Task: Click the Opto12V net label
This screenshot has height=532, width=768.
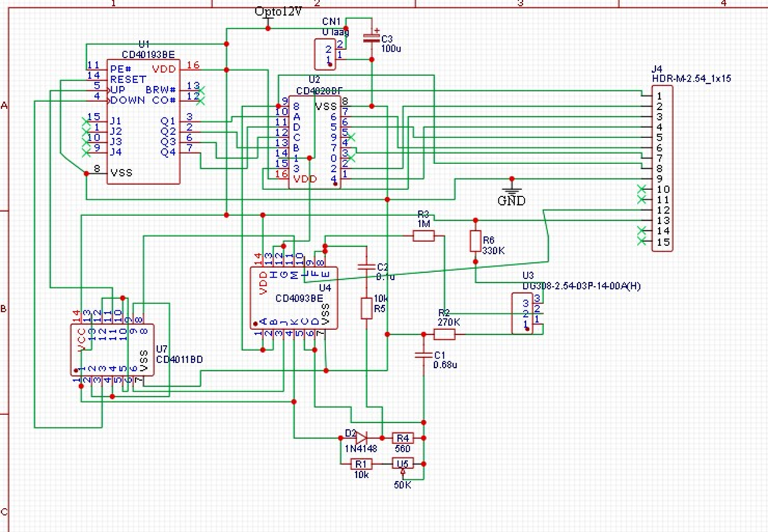Action: (x=278, y=12)
